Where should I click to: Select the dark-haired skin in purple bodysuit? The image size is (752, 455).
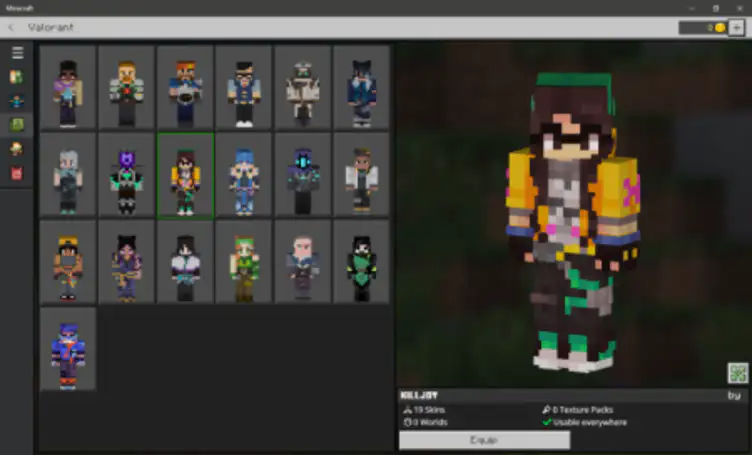tap(127, 263)
